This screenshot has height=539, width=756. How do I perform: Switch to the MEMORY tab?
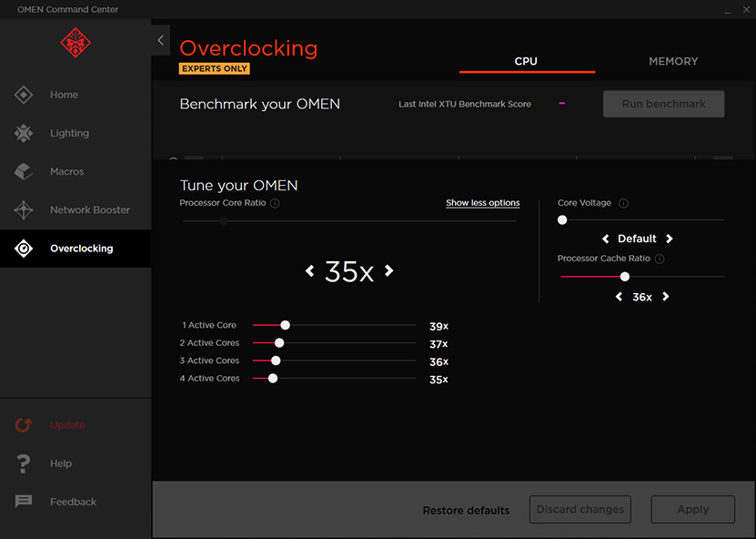(x=673, y=61)
